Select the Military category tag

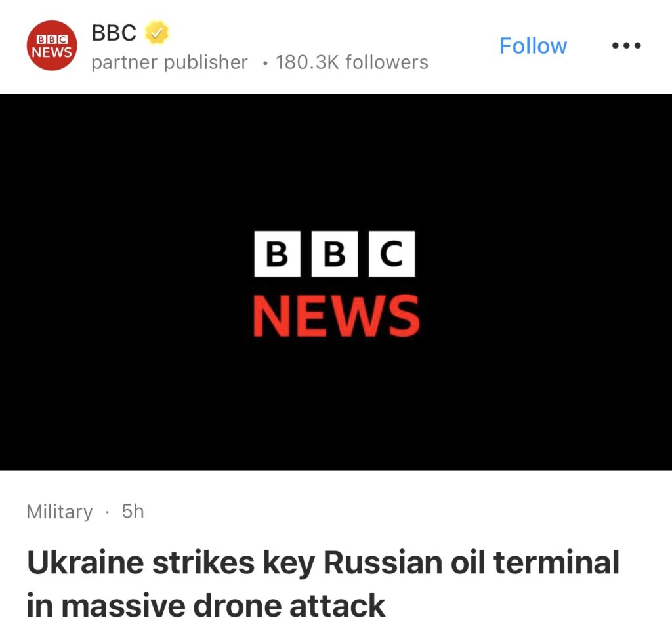[x=60, y=512]
